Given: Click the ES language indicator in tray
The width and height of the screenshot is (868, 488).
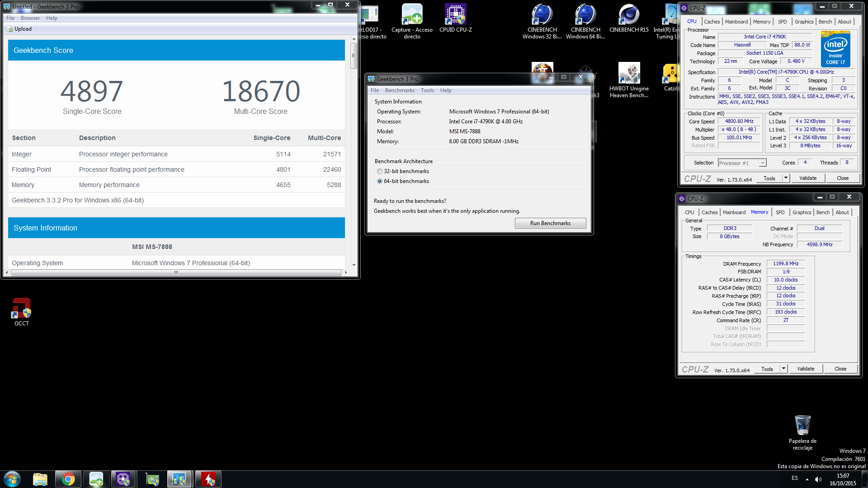Looking at the screenshot, I should [795, 478].
